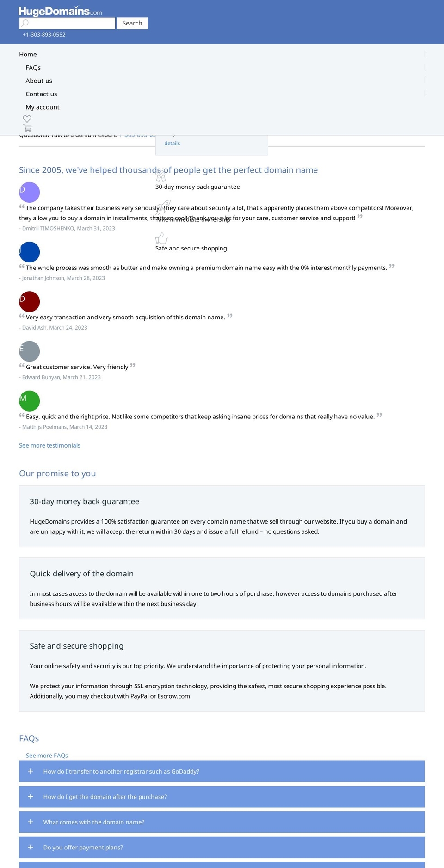Click the HugeDomains.com logo

coord(60,11)
